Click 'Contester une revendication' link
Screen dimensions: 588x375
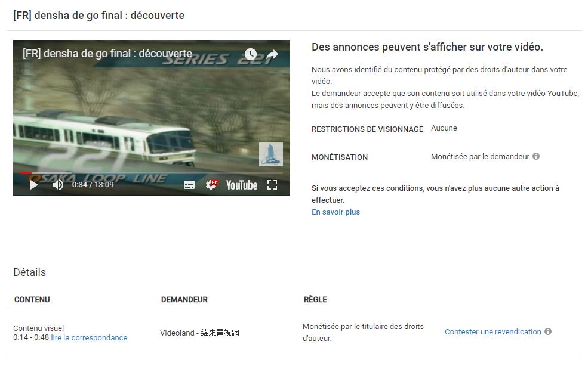pyautogui.click(x=492, y=332)
